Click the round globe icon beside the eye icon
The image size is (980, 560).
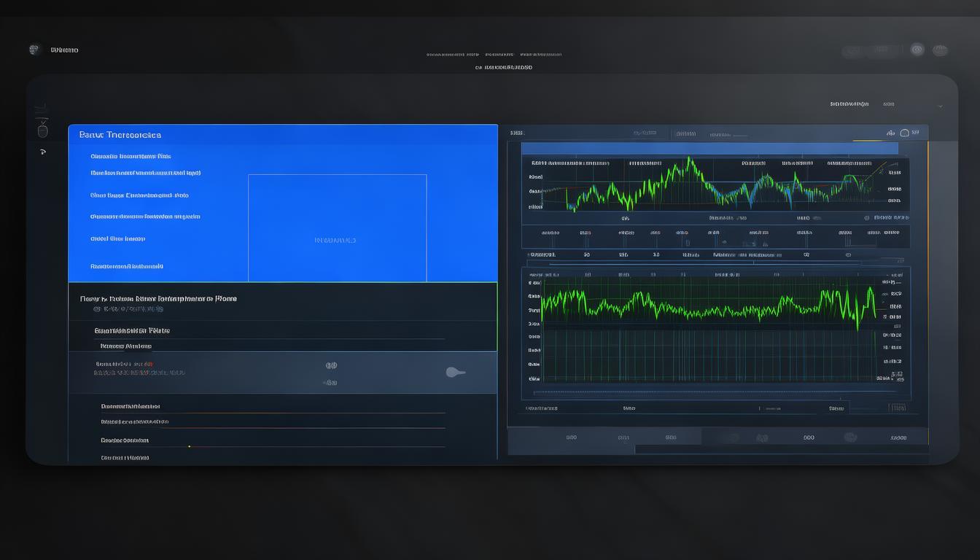[x=941, y=50]
